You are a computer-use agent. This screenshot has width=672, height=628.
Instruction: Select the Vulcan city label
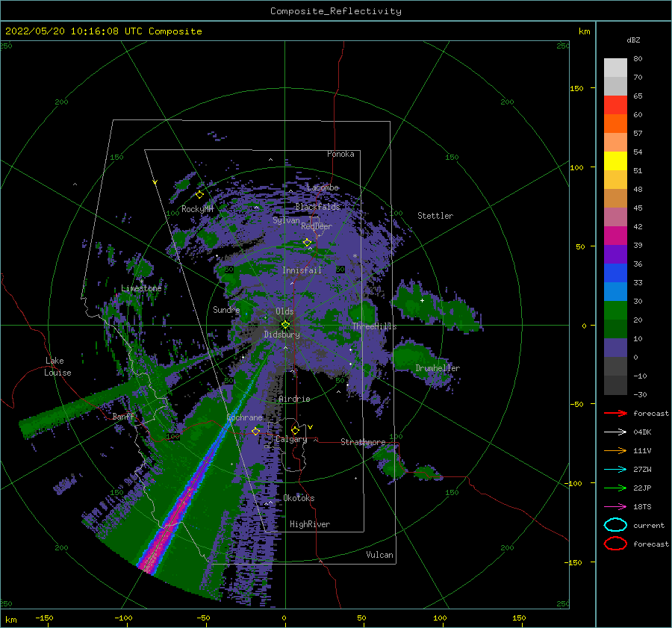380,555
